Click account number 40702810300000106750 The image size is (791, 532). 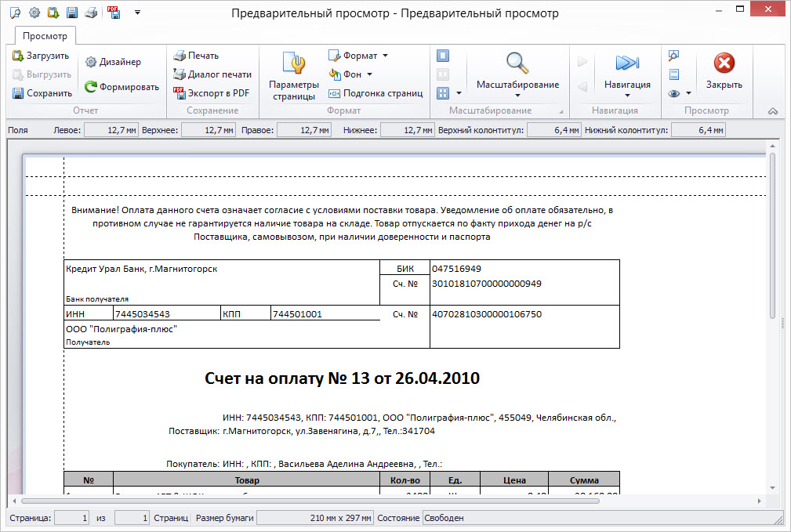coord(487,314)
